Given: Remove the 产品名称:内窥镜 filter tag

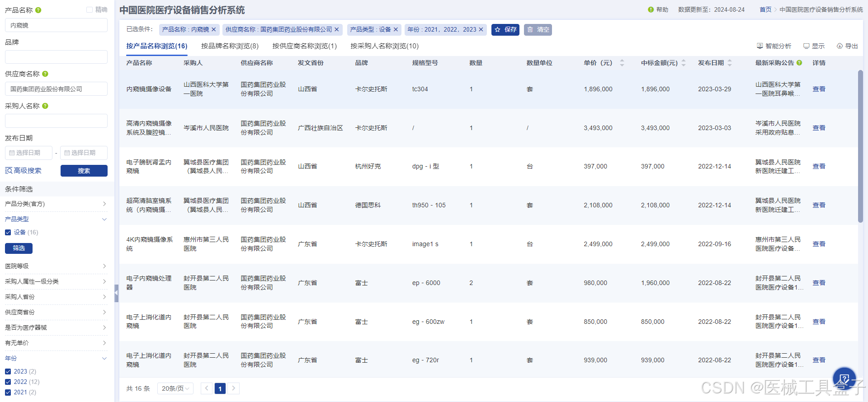Looking at the screenshot, I should pos(214,29).
